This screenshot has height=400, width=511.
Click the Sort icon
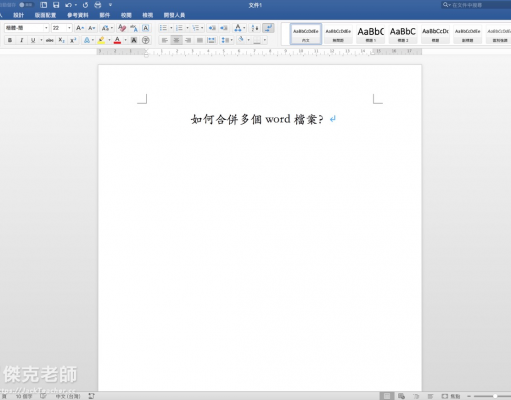[255, 28]
